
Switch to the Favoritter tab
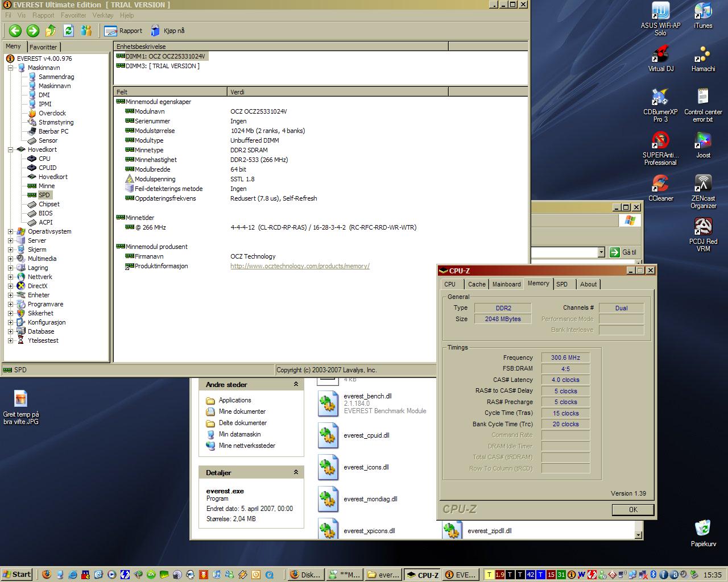tap(43, 47)
